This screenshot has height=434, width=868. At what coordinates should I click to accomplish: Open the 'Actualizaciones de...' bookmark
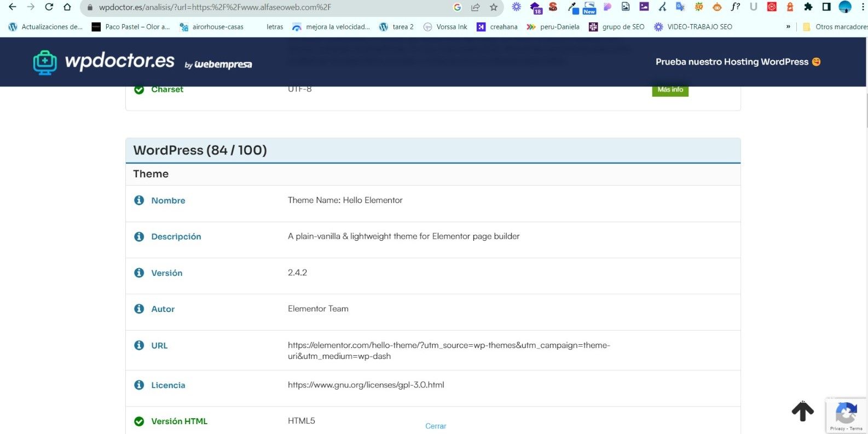coord(45,27)
